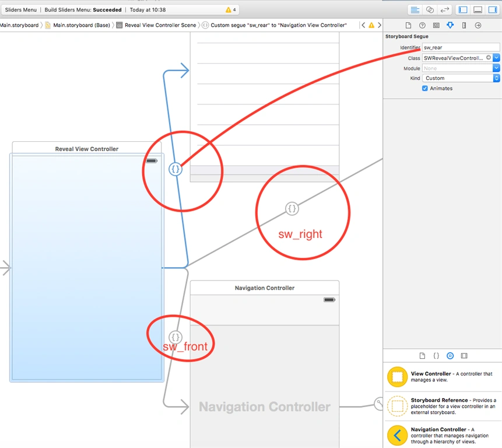Toggle the Debug area panel
Viewport: 502px width, 448px height.
click(478, 10)
